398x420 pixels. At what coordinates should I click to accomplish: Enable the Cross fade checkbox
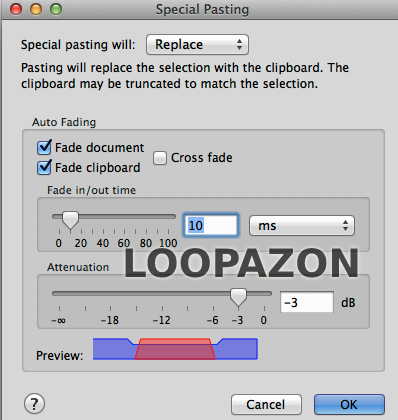[x=160, y=158]
